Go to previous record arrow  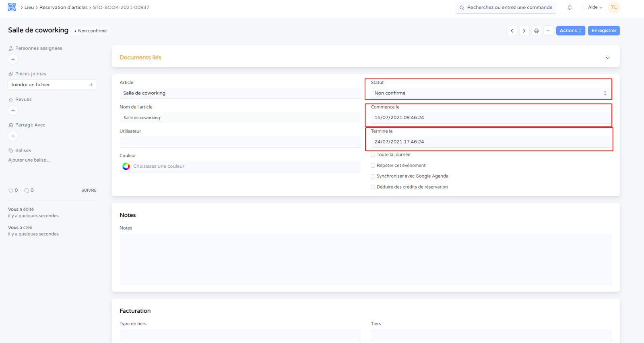coord(512,31)
